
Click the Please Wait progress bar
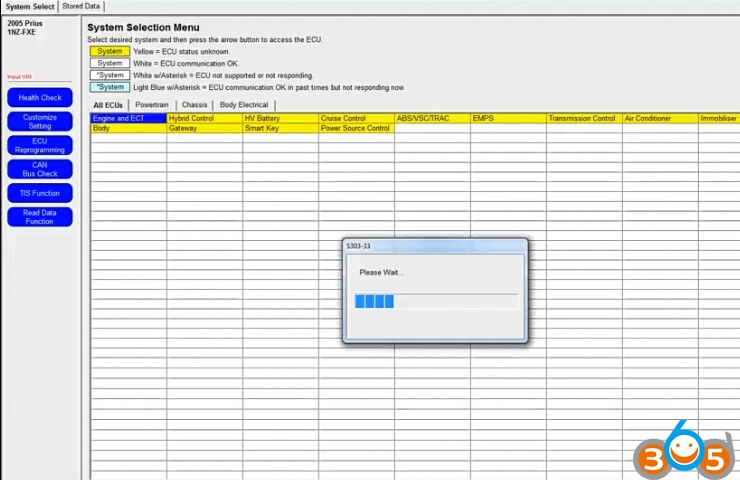coord(436,301)
